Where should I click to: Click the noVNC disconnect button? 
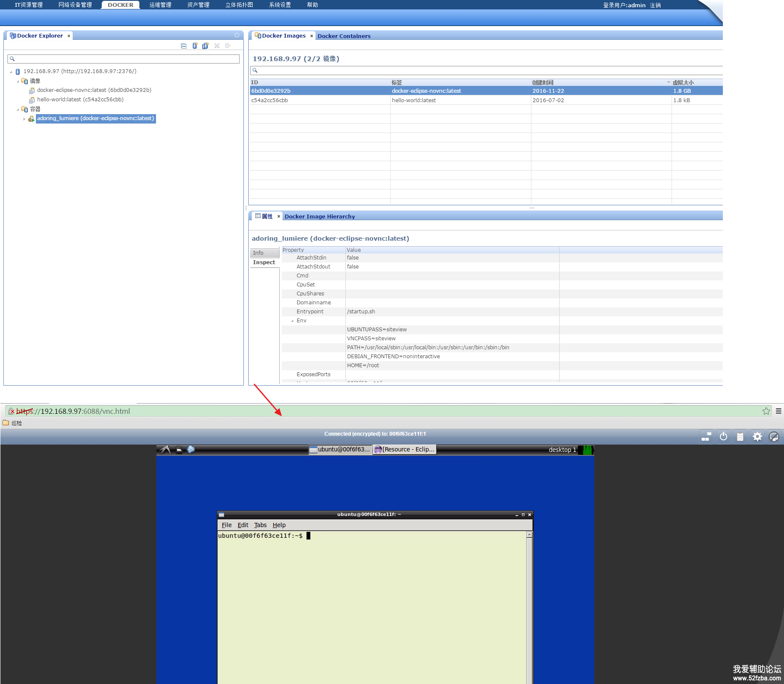click(x=774, y=436)
